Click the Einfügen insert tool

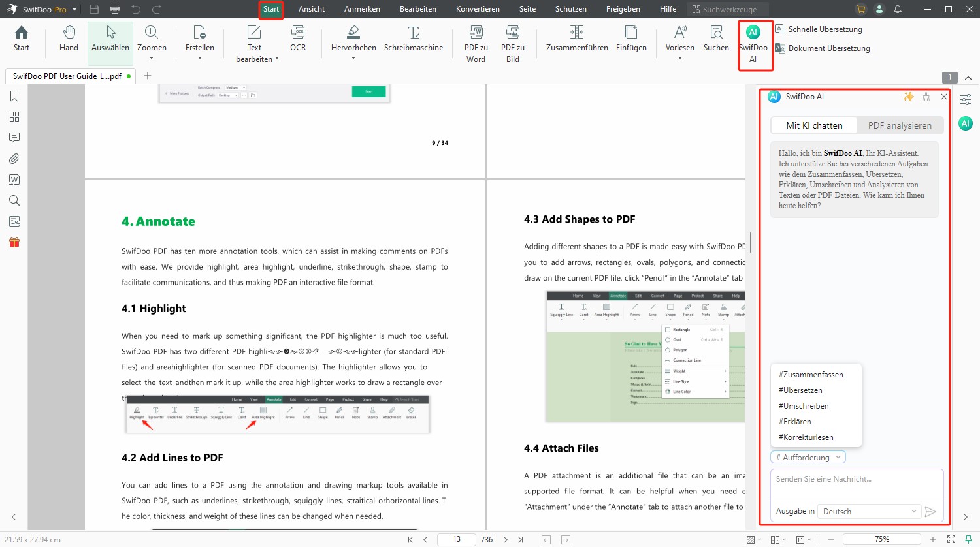pos(631,39)
